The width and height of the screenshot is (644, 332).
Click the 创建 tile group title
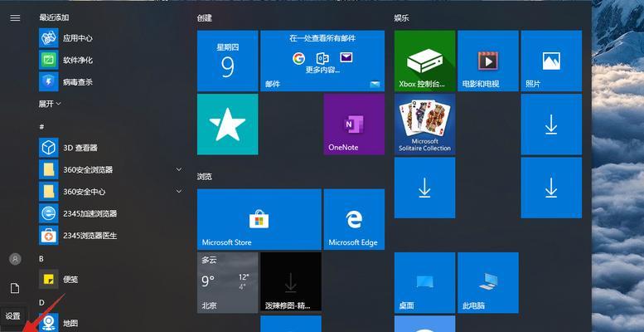[204, 17]
